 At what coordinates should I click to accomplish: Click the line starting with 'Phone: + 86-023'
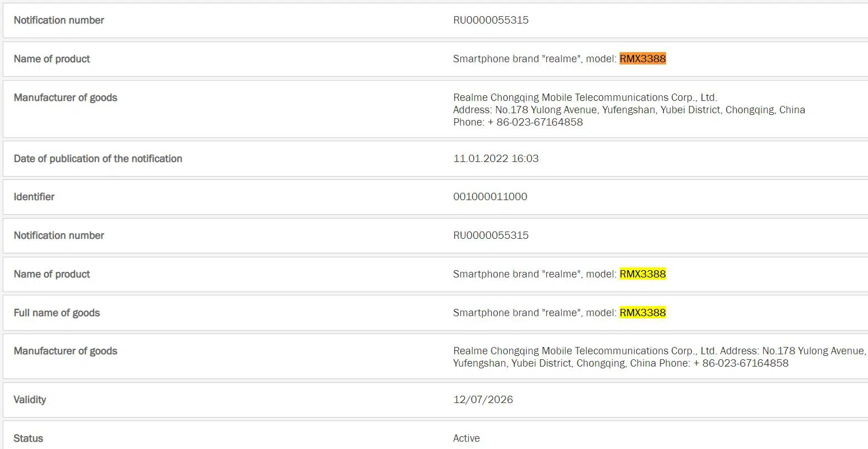[x=518, y=122]
